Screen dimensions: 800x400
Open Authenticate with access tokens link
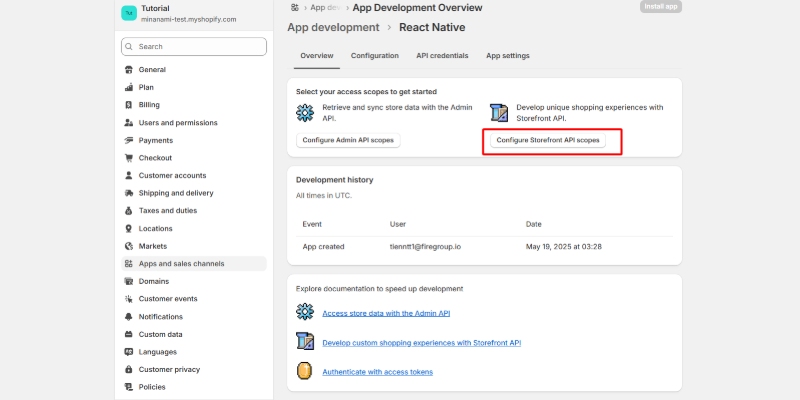(378, 372)
